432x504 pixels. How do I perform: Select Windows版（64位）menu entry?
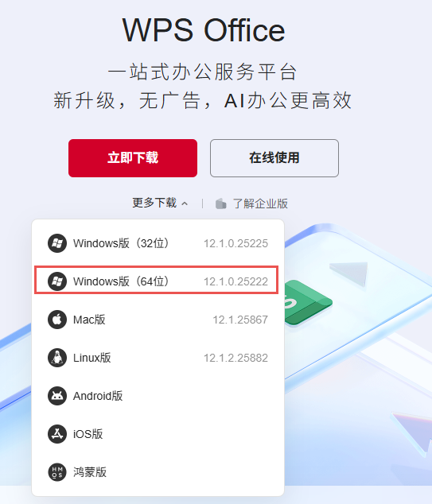point(156,280)
